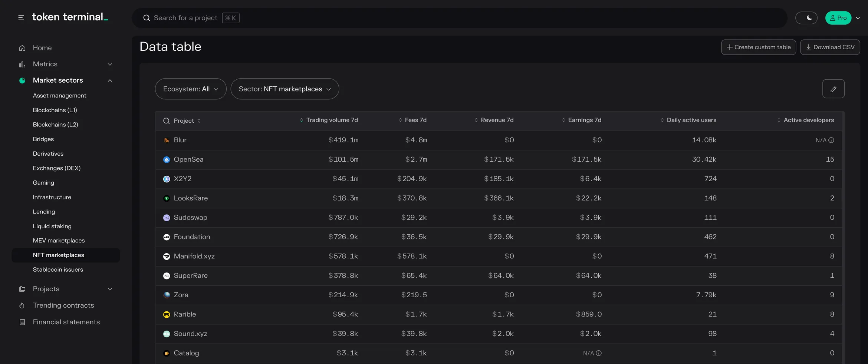Click the Projects folder icon

point(22,289)
